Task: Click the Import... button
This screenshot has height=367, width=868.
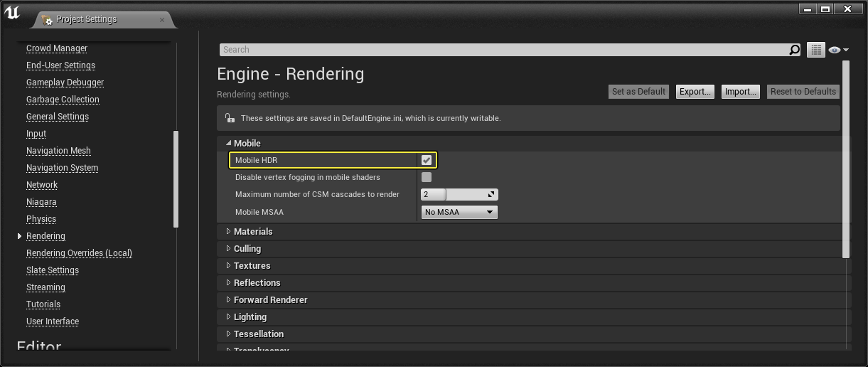Action: pos(740,92)
